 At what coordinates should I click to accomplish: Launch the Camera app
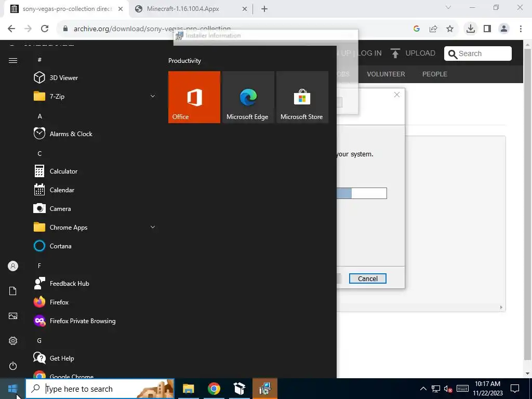tap(95, 209)
